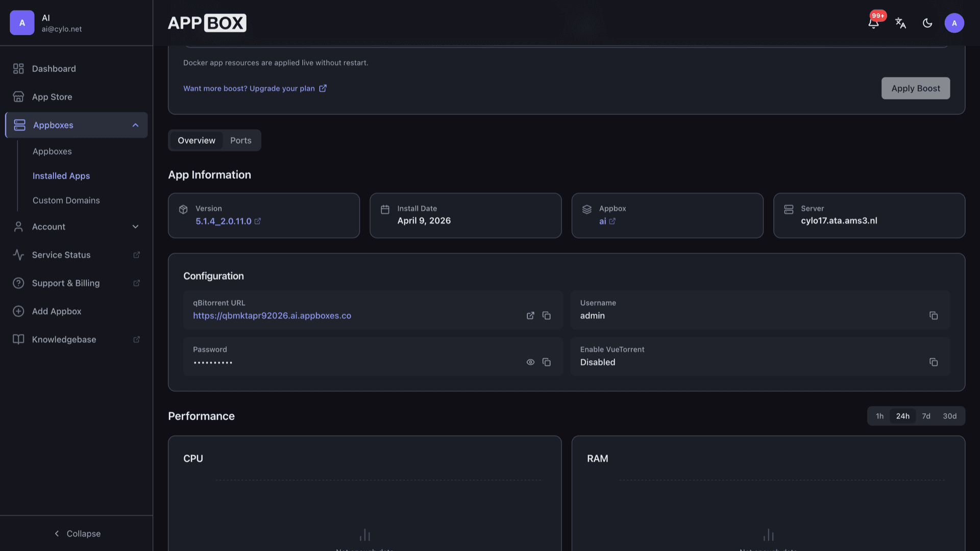Open the Knowledgebase
Image resolution: width=980 pixels, height=551 pixels.
(x=77, y=339)
